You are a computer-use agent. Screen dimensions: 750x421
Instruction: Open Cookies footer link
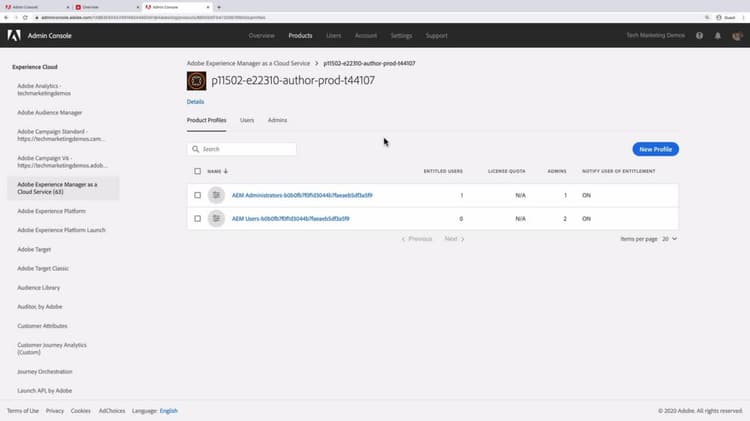click(80, 411)
